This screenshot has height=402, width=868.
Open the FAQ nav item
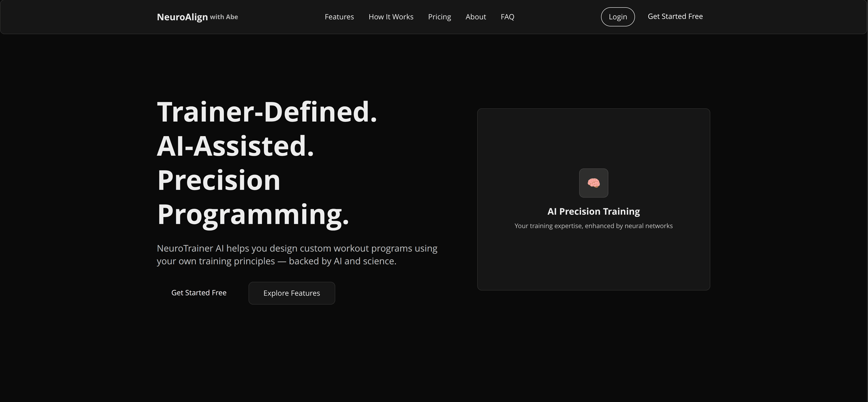pyautogui.click(x=507, y=17)
